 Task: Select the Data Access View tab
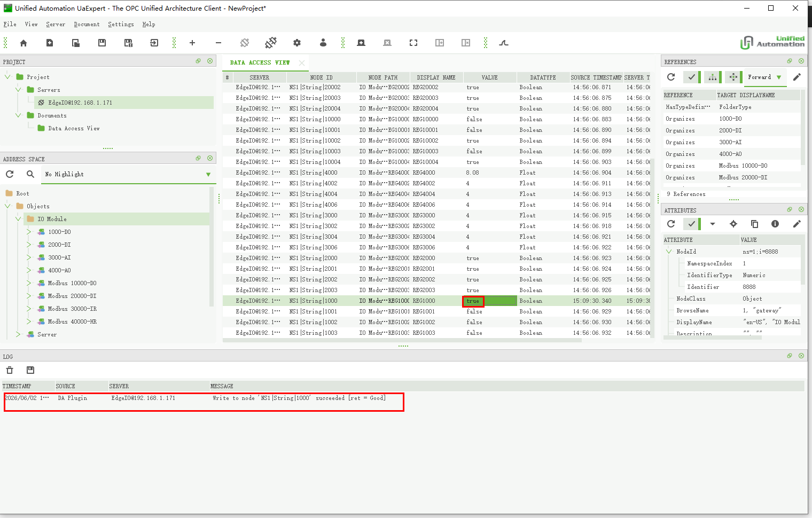260,62
